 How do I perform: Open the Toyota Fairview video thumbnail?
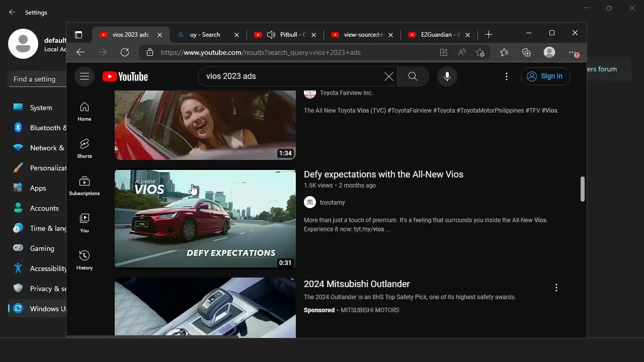[205, 125]
